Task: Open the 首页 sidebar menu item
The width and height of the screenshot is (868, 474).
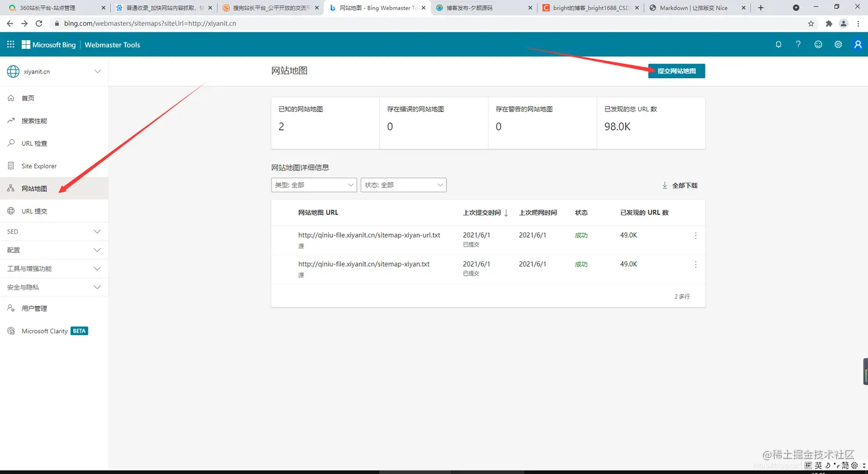Action: coord(54,98)
